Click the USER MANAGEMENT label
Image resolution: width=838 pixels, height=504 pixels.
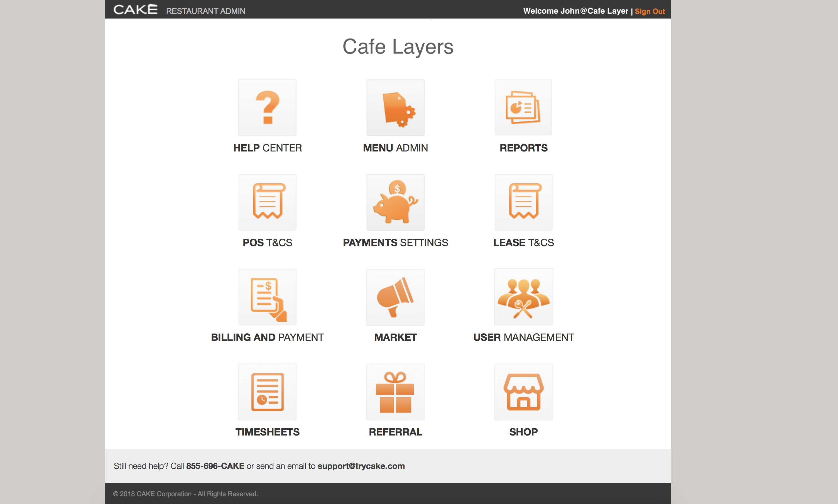click(523, 337)
